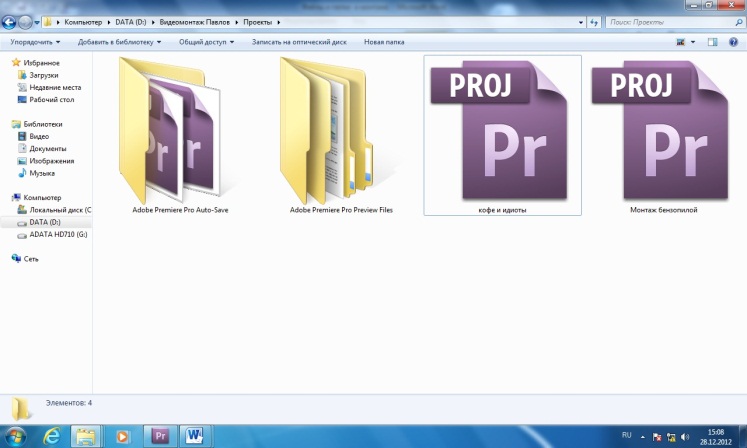Screen dimensions: 747x448
Task: Select Избранное in navigation pane
Action: [x=41, y=62]
